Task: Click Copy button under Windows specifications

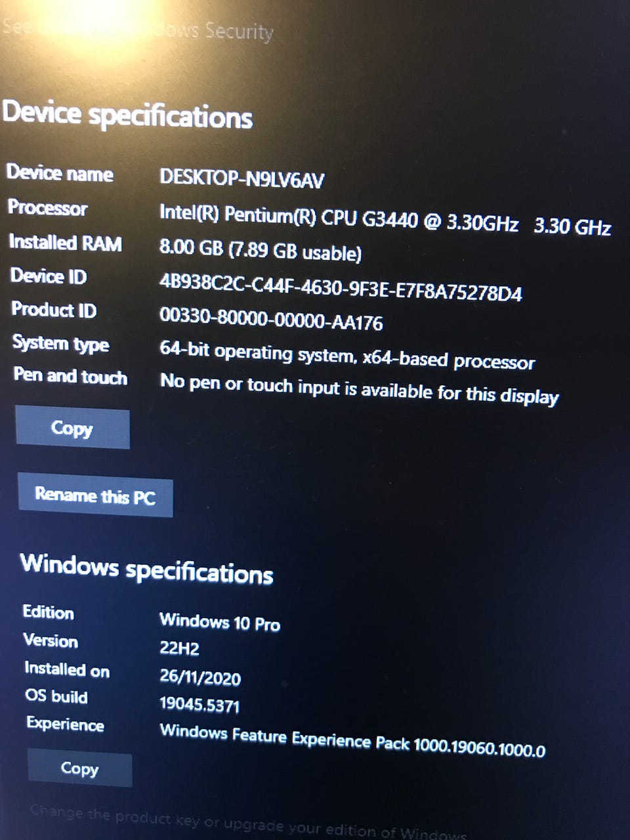Action: click(x=79, y=768)
